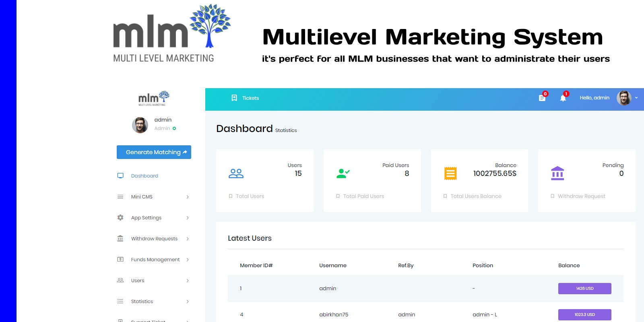Click the Funds Management money icon

120,260
